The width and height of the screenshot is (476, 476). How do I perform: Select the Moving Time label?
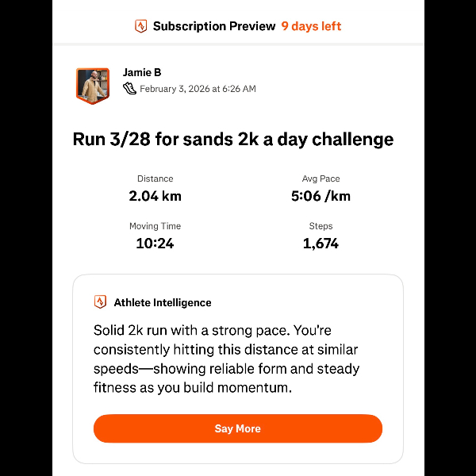point(155,227)
